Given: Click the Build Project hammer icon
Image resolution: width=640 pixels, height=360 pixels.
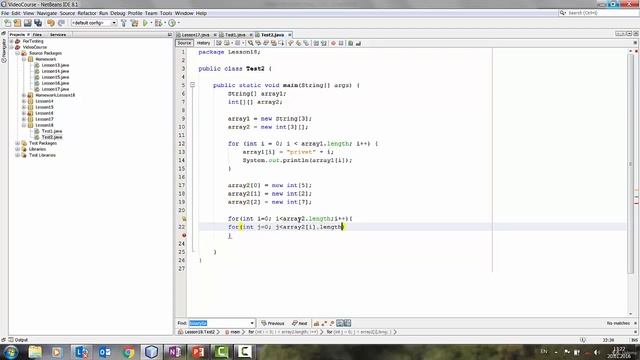Looking at the screenshot, I should (124, 23).
